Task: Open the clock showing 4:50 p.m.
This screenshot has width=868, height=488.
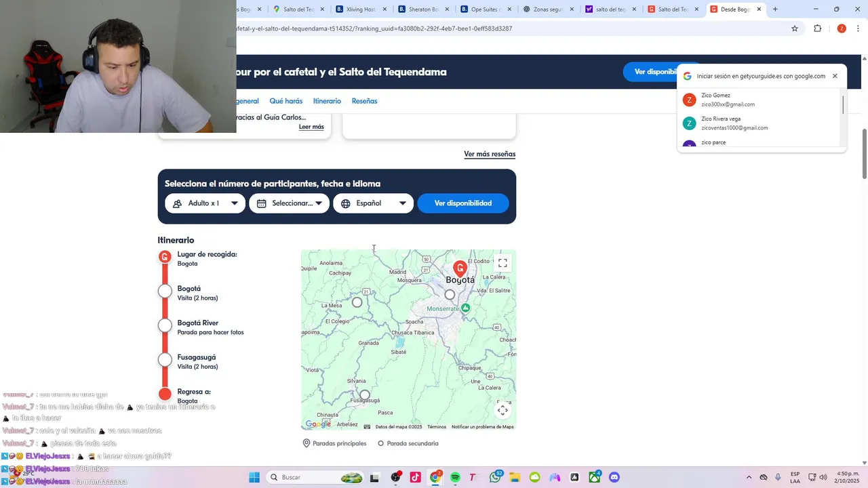Action: coord(848,477)
